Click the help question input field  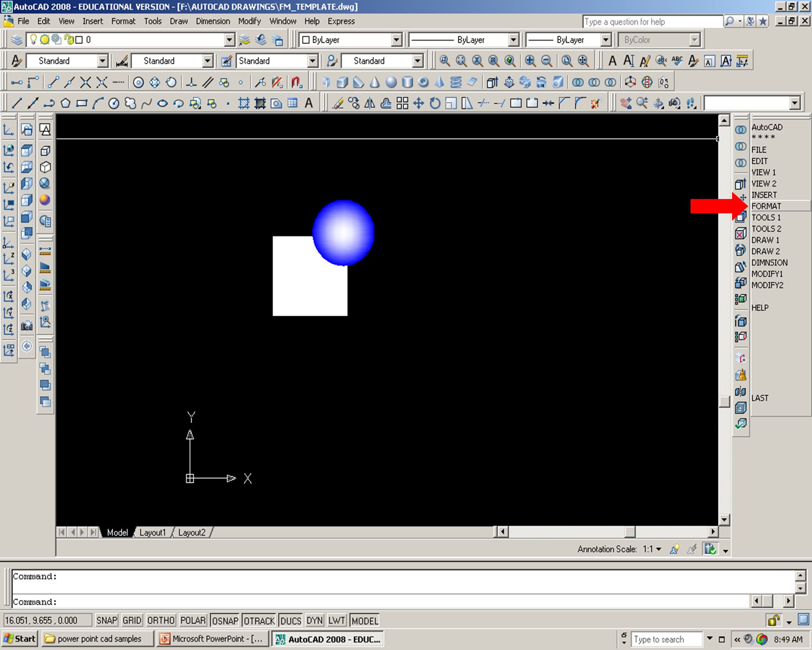tap(652, 21)
